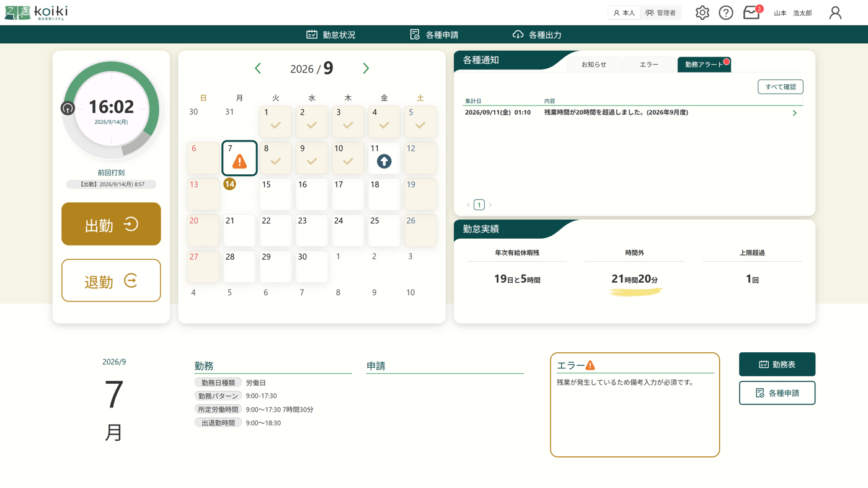Viewport: 868px width, 488px height.
Task: Switch to 本人 mode
Action: [x=624, y=12]
